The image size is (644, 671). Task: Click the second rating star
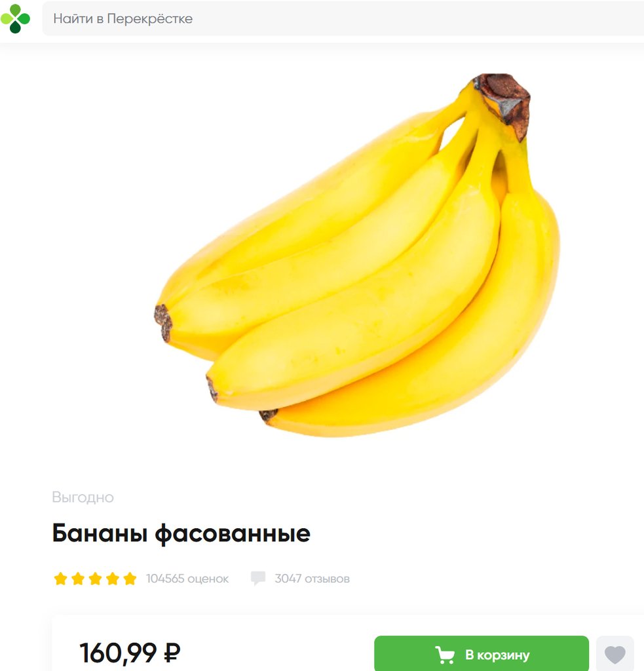click(x=78, y=579)
